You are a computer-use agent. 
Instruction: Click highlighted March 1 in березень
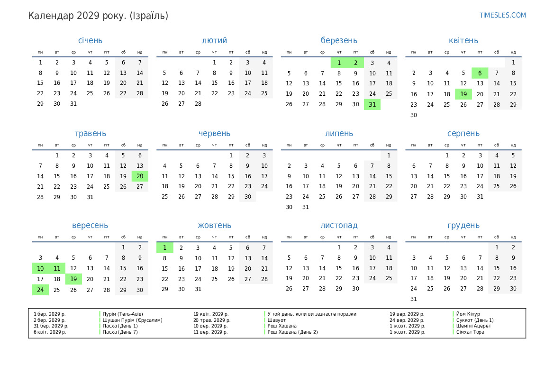pos(339,63)
